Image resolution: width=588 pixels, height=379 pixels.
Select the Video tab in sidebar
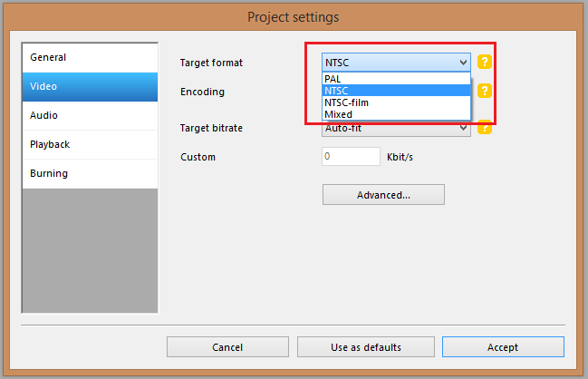point(90,87)
